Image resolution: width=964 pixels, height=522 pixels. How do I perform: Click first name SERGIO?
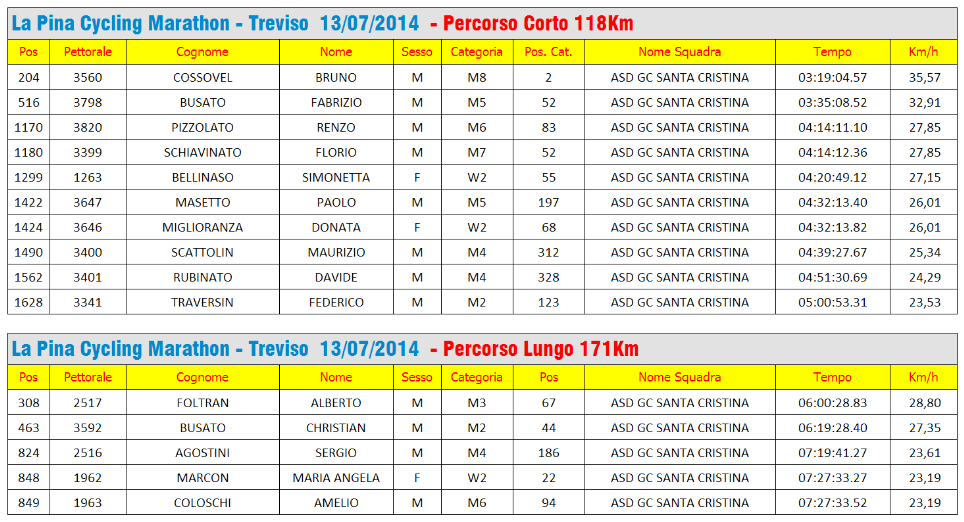coord(336,453)
